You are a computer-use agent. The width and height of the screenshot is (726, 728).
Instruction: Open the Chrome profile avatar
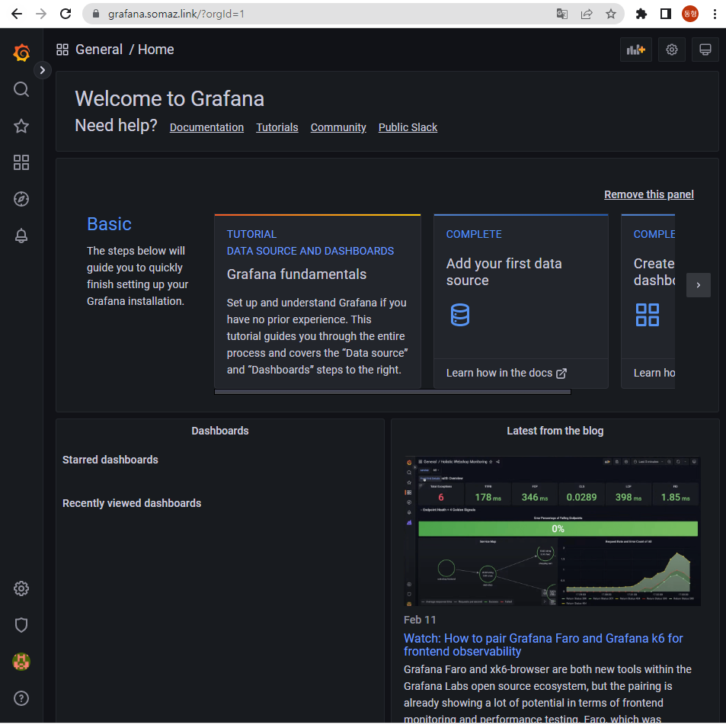point(690,14)
